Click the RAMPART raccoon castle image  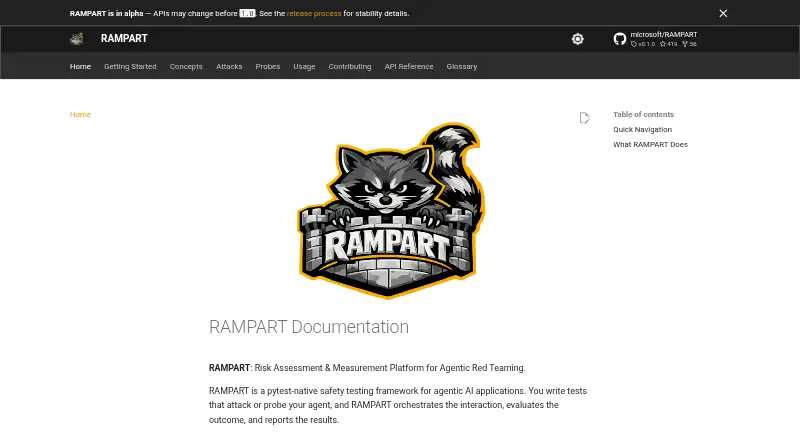click(x=391, y=210)
